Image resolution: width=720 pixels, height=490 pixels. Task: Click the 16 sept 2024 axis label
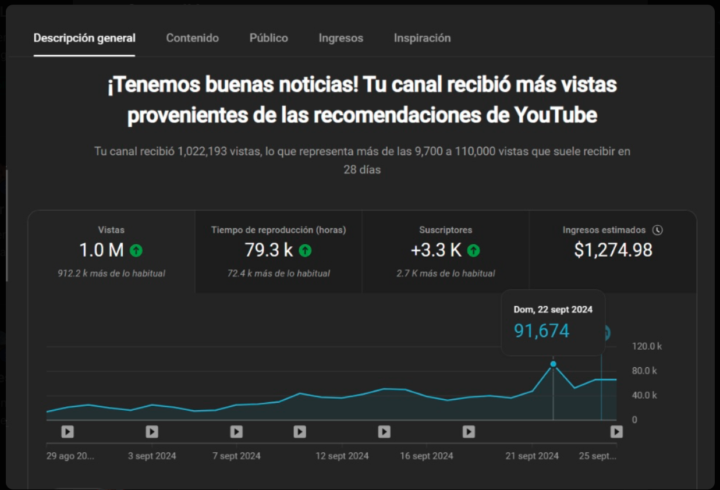tap(427, 456)
